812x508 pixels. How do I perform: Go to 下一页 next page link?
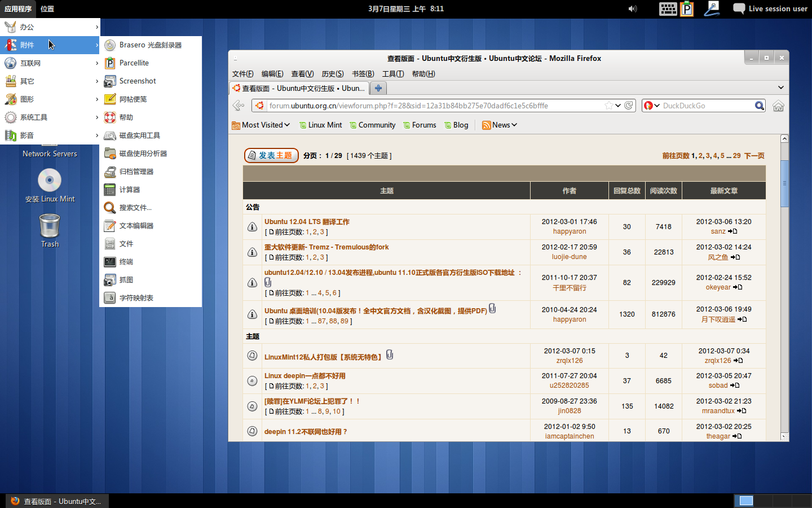click(x=754, y=156)
